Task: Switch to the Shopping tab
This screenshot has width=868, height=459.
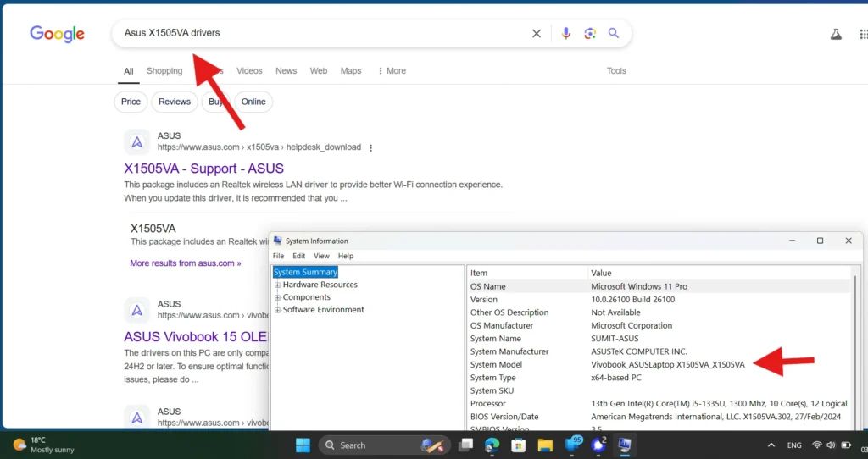Action: tap(164, 71)
